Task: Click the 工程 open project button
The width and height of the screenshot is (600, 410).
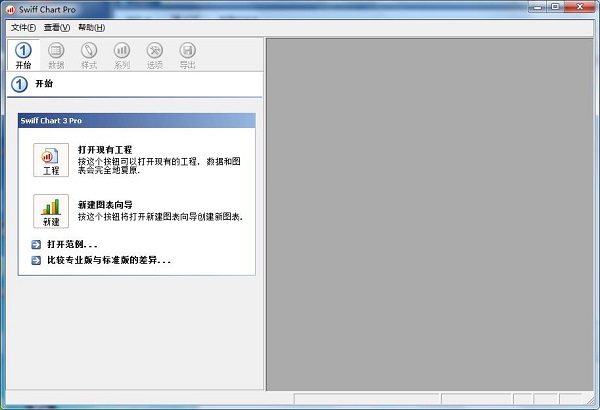Action: click(x=51, y=160)
